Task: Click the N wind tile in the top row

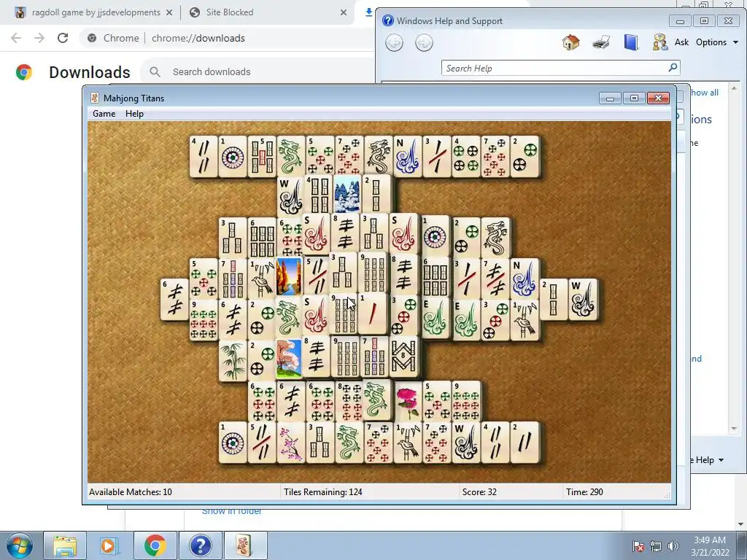Action: tap(408, 157)
